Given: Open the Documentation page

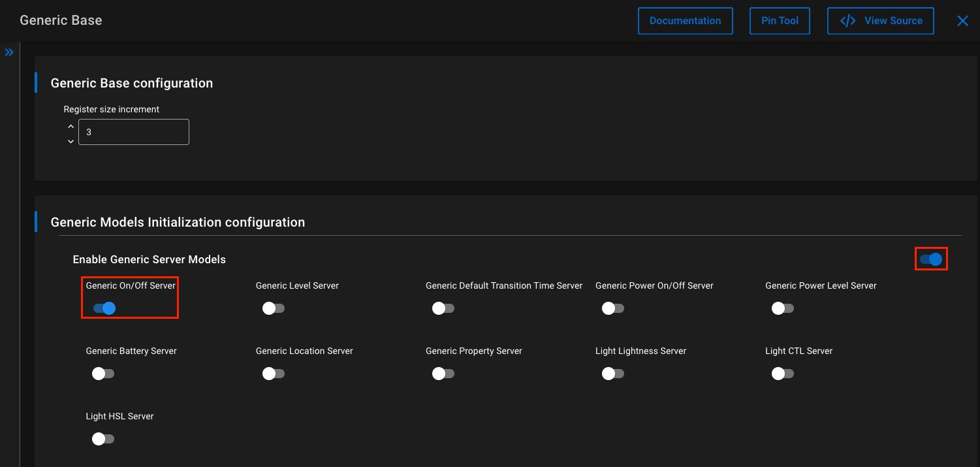Looking at the screenshot, I should [685, 20].
